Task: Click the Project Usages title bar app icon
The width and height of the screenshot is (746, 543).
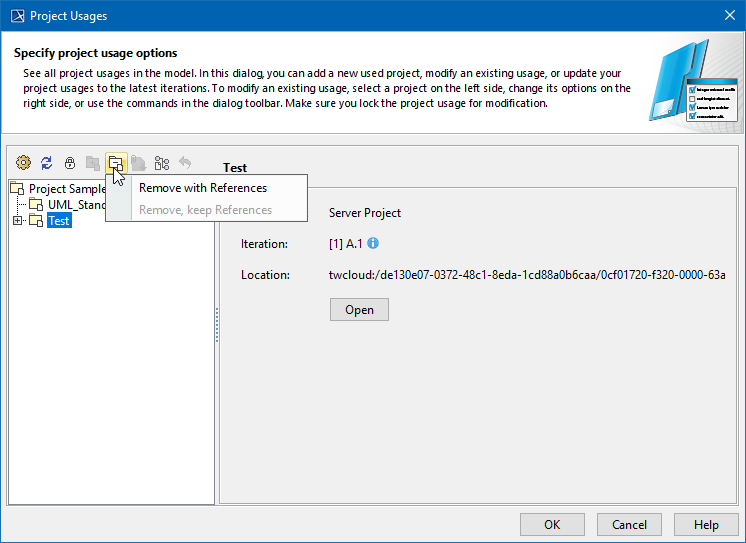Action: 18,16
